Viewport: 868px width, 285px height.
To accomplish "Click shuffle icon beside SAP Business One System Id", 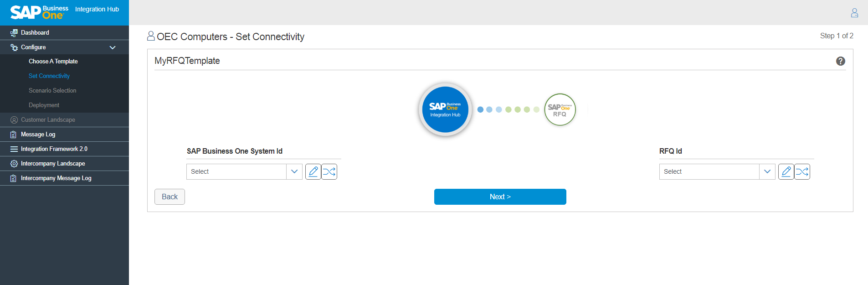I will (329, 171).
